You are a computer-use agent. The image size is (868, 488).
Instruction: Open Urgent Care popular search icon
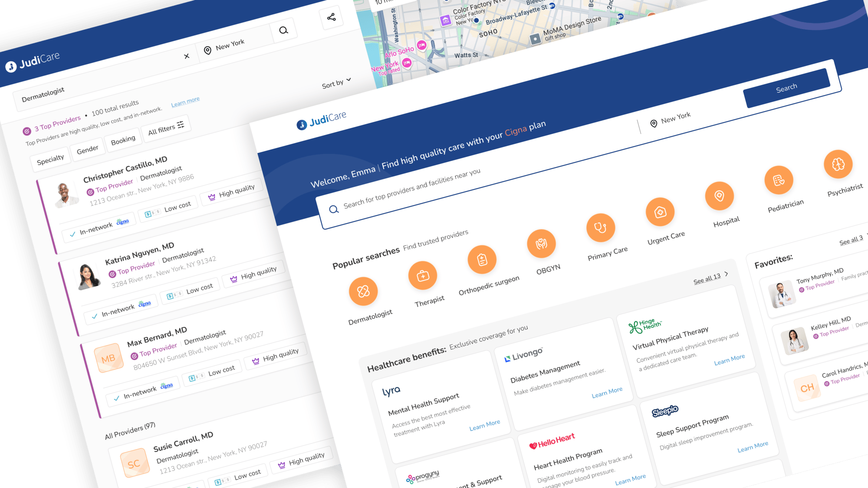pos(660,212)
